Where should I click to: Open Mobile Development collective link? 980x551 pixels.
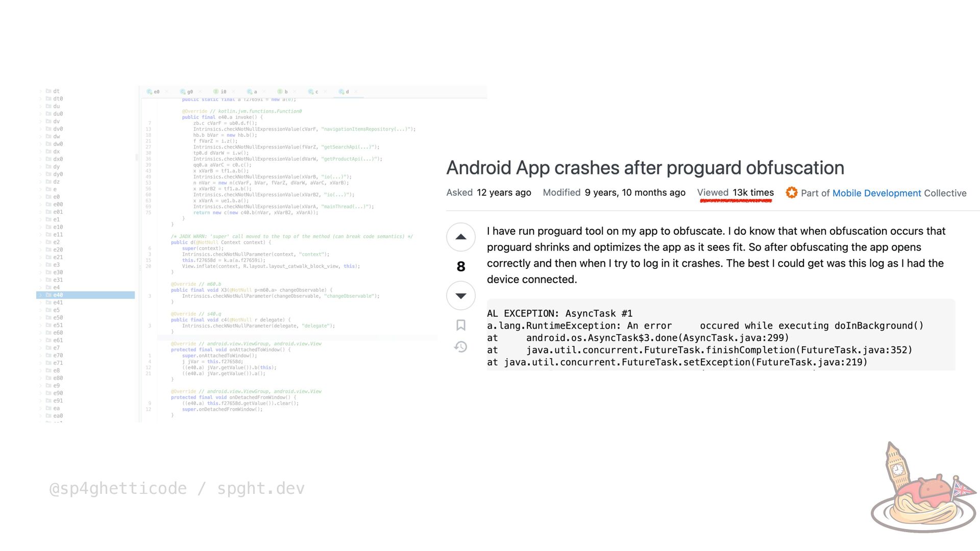[876, 193]
